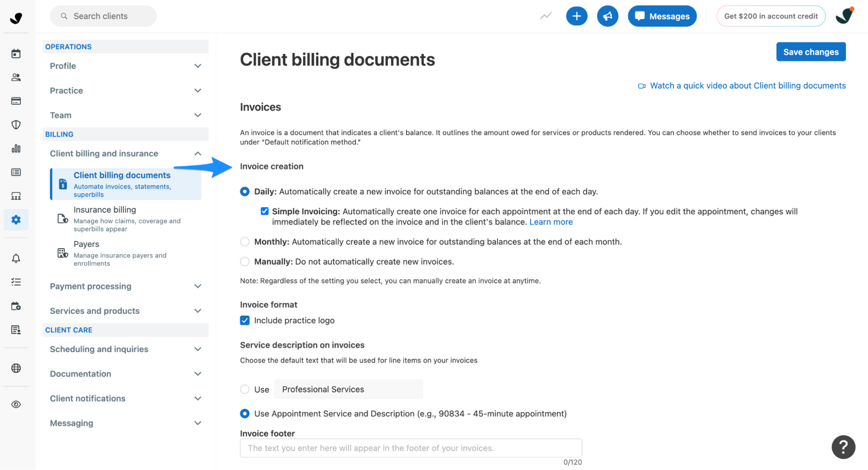Open the account avatar menu at top right
This screenshot has height=470, width=868.
845,16
